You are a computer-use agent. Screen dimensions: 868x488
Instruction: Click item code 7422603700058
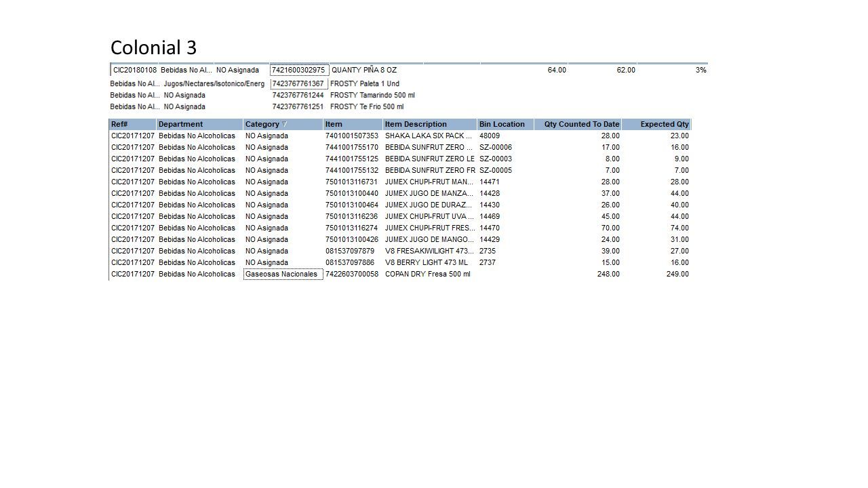coord(352,274)
